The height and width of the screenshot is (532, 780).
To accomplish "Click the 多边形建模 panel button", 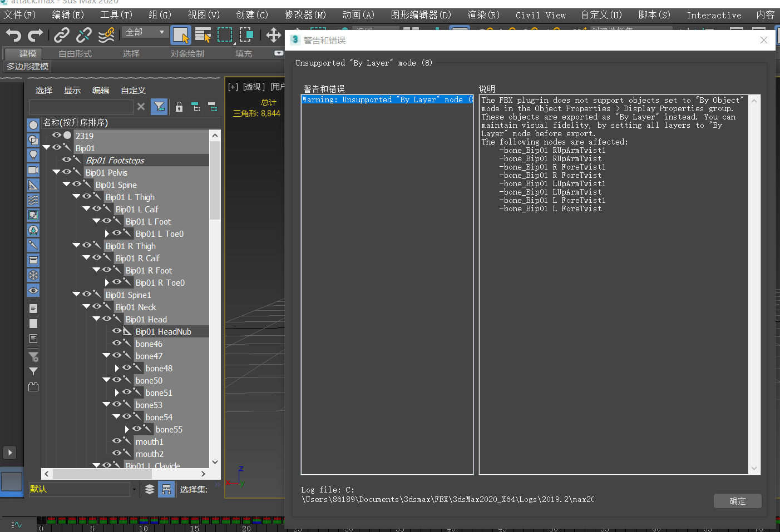I will [28, 66].
